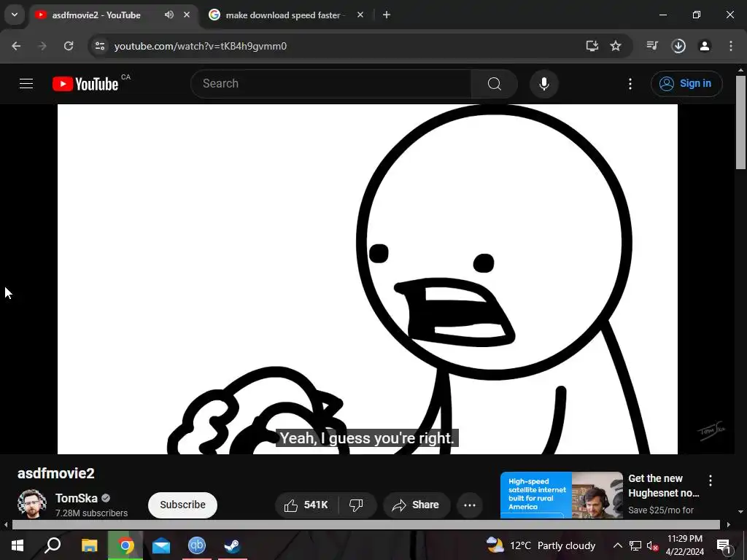
Task: Click the asdfmovie2 video title
Action: [56, 473]
